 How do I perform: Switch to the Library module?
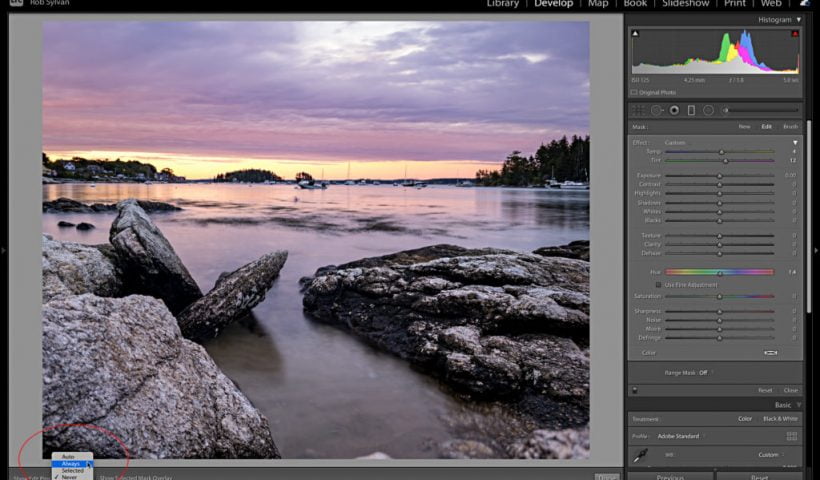(x=502, y=4)
